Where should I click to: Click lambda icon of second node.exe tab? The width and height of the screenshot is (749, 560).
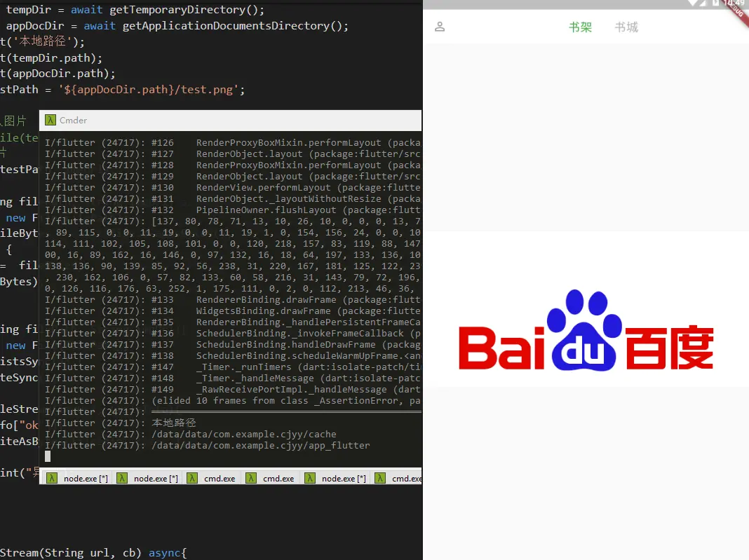[x=122, y=479]
